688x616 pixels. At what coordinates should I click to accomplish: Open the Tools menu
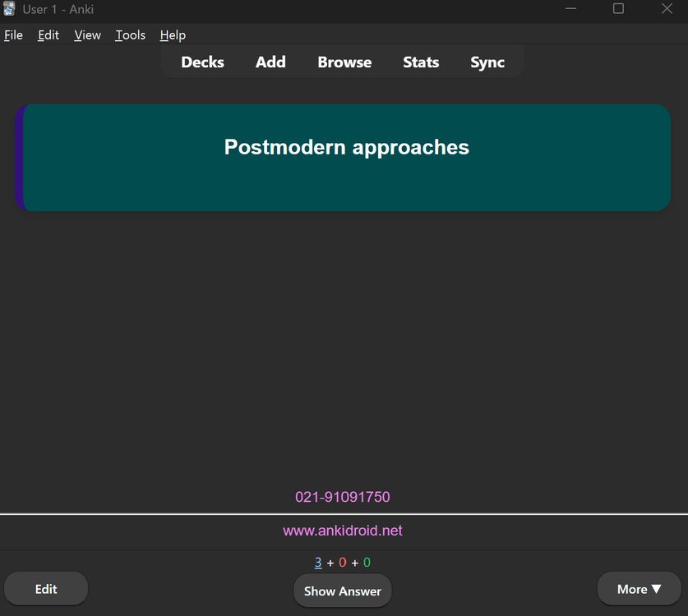pos(131,35)
